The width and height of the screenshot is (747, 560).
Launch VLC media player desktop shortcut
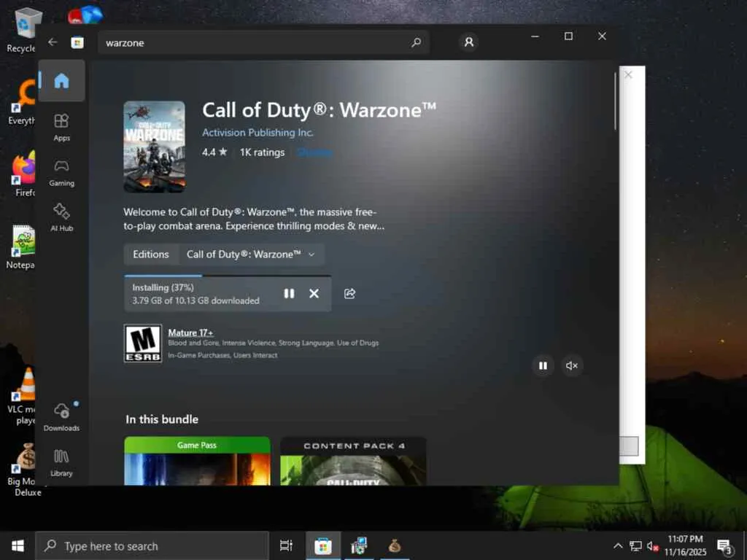[23, 396]
